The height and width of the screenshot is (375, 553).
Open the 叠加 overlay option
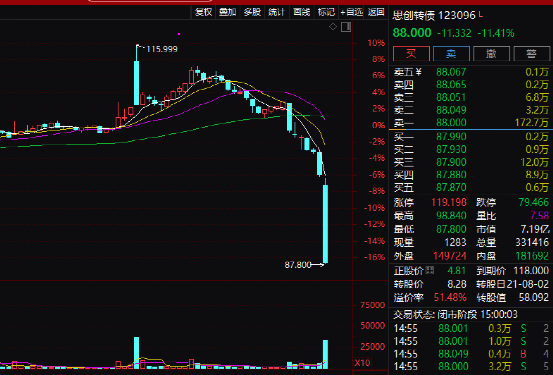(x=227, y=12)
